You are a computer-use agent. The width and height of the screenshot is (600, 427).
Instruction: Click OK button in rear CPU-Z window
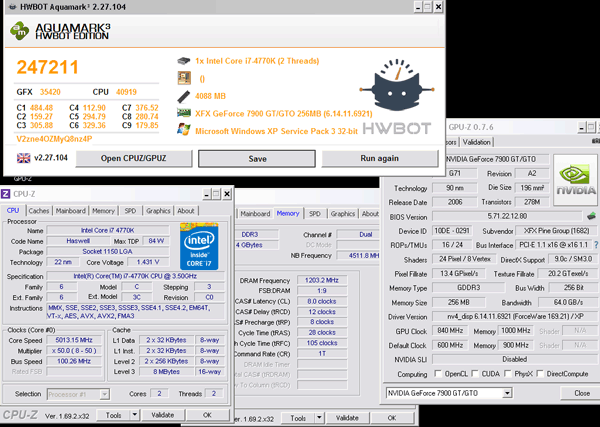[x=392, y=418]
